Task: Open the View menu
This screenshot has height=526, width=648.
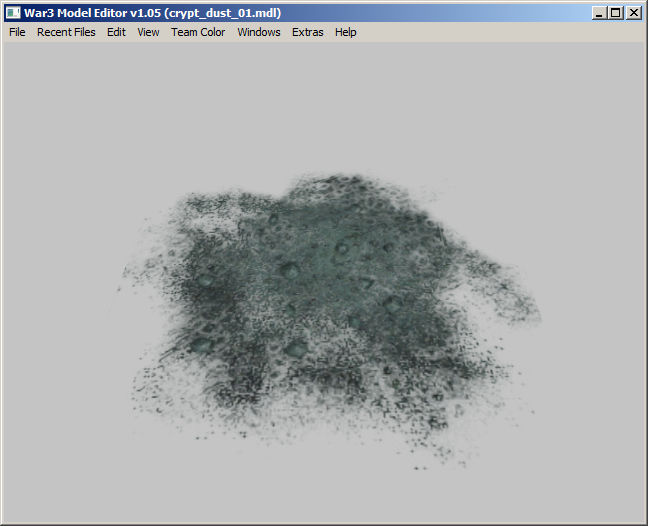Action: tap(148, 32)
